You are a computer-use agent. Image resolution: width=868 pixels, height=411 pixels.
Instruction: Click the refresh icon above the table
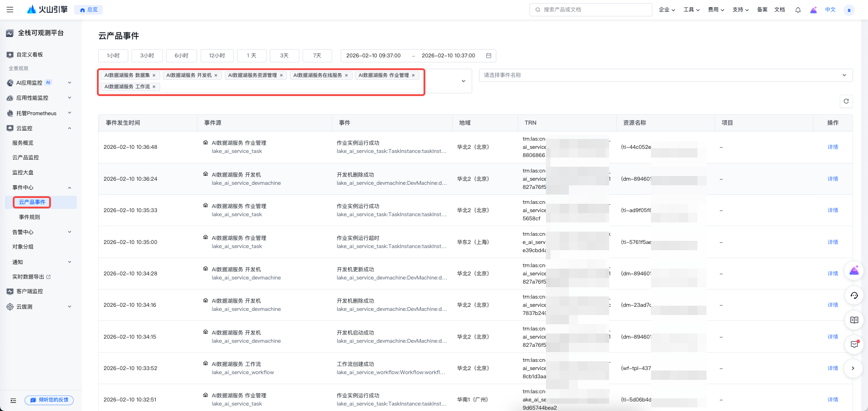(x=846, y=101)
